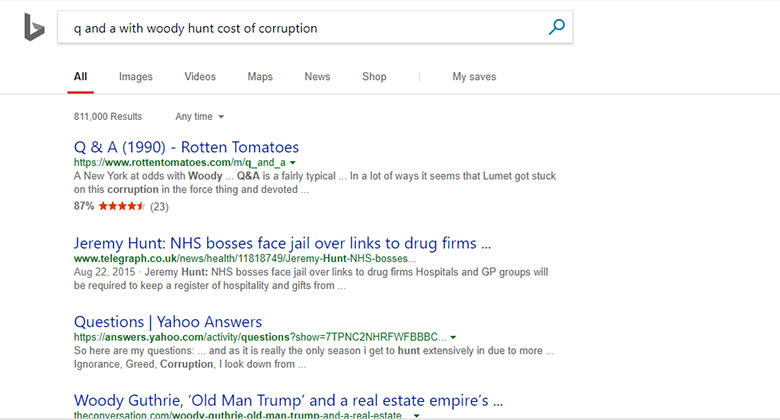Open the Maps tab

[260, 77]
